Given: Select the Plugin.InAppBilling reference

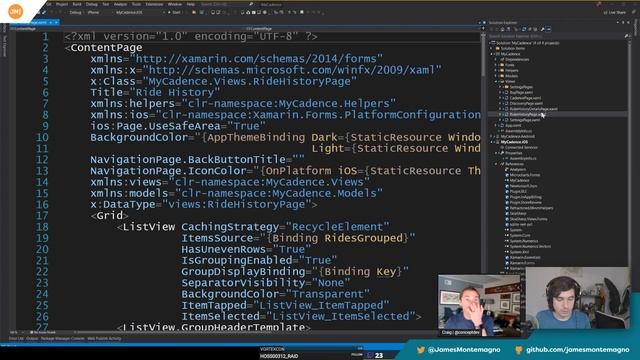Looking at the screenshot, I should 525,197.
